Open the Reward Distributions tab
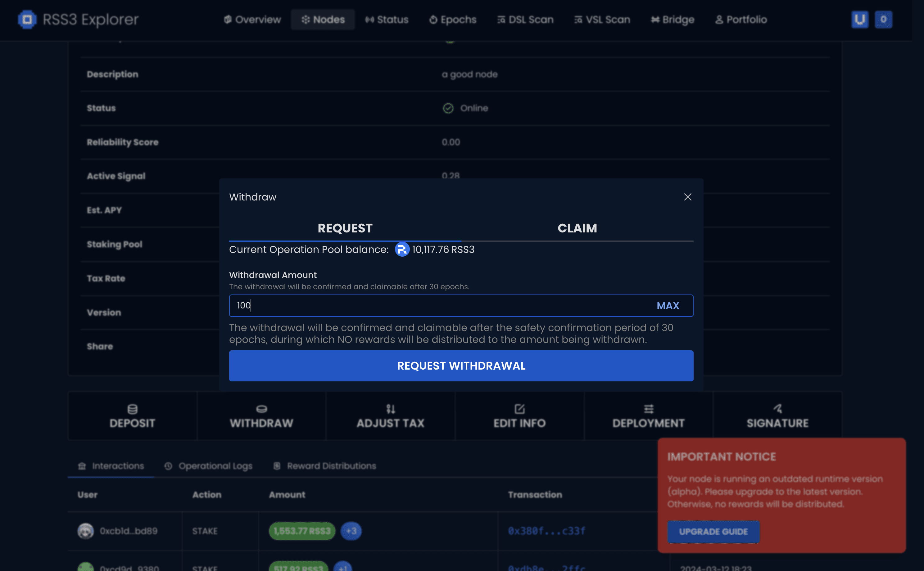Image resolution: width=924 pixels, height=571 pixels. click(324, 466)
